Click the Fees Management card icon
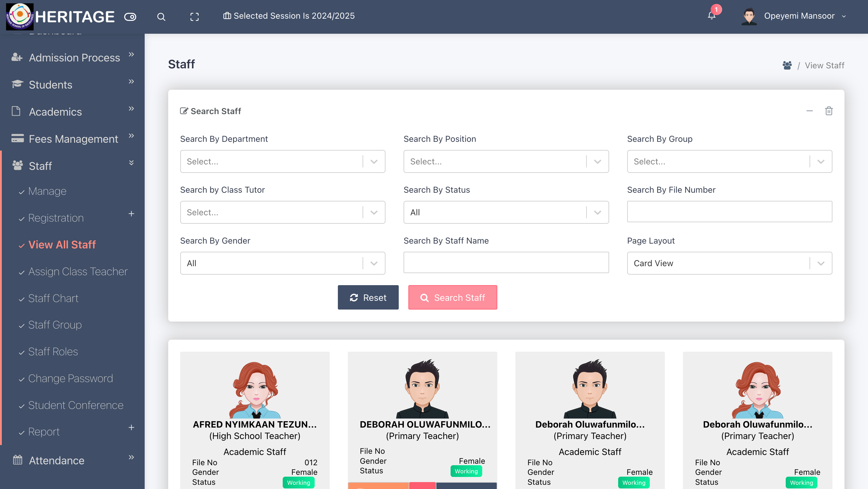Image resolution: width=868 pixels, height=489 pixels. click(17, 138)
